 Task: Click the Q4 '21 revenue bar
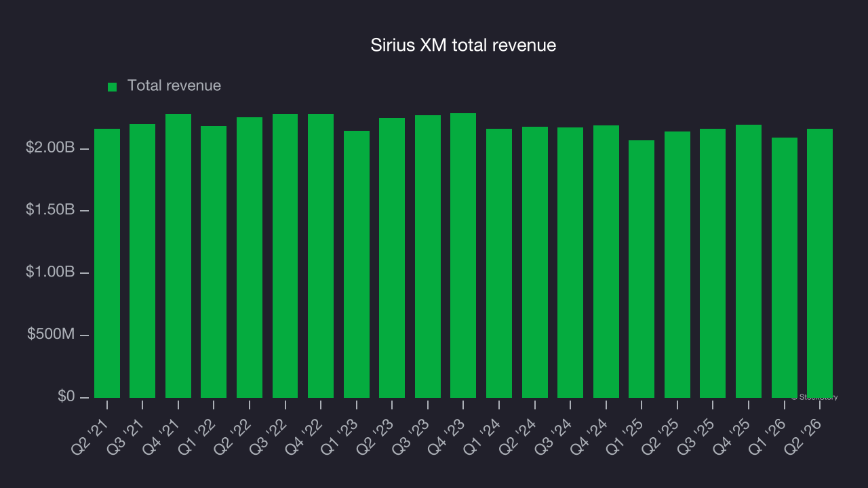tap(178, 256)
